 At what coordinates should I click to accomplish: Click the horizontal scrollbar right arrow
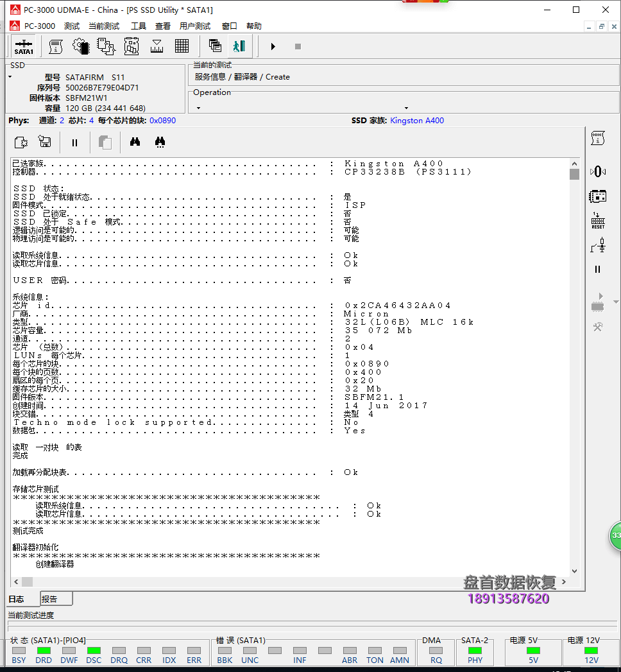coord(564,582)
